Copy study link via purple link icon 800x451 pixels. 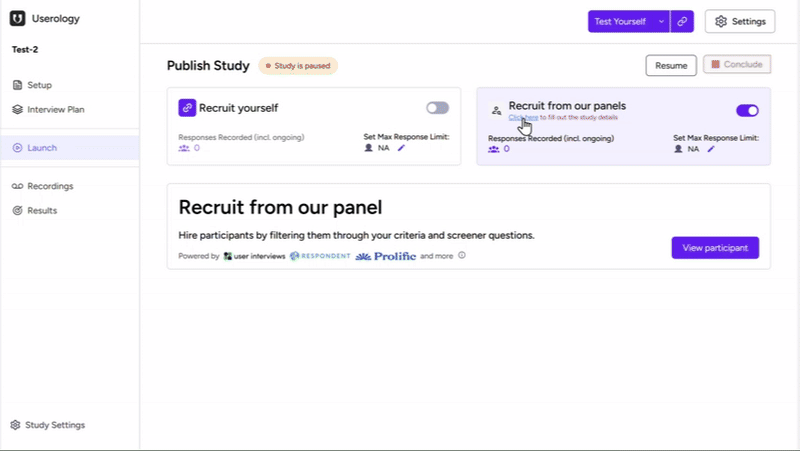tap(683, 21)
